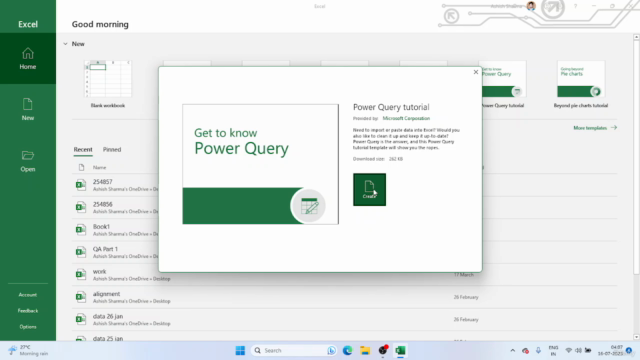Open the Windows Start menu
This screenshot has width=640, height=360.
click(240, 350)
